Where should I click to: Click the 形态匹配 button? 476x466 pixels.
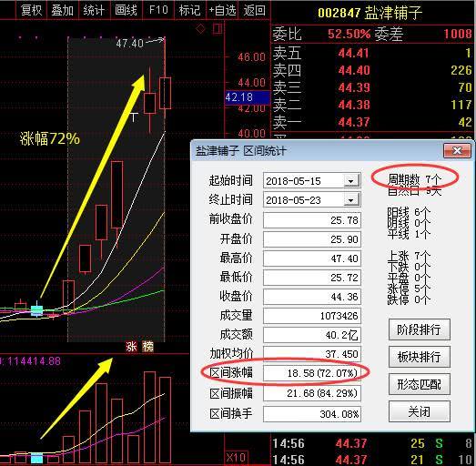420,384
